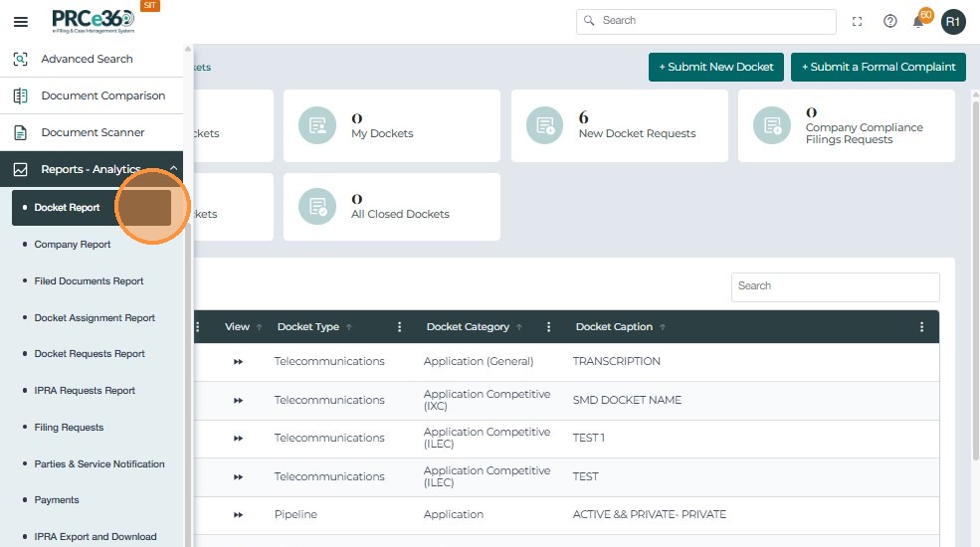Click view arrows for TRANSCRIPTION row
Image resolution: width=980 pixels, height=547 pixels.
(238, 362)
